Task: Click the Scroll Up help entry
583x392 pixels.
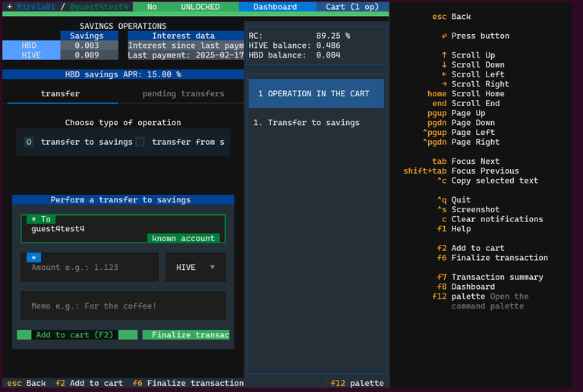Action: click(468, 55)
